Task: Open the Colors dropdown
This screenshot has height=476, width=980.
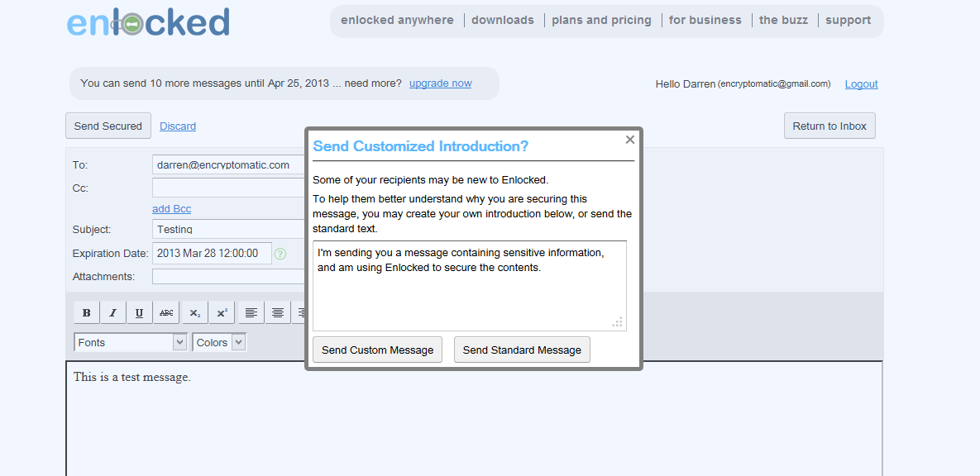Action: 219,342
